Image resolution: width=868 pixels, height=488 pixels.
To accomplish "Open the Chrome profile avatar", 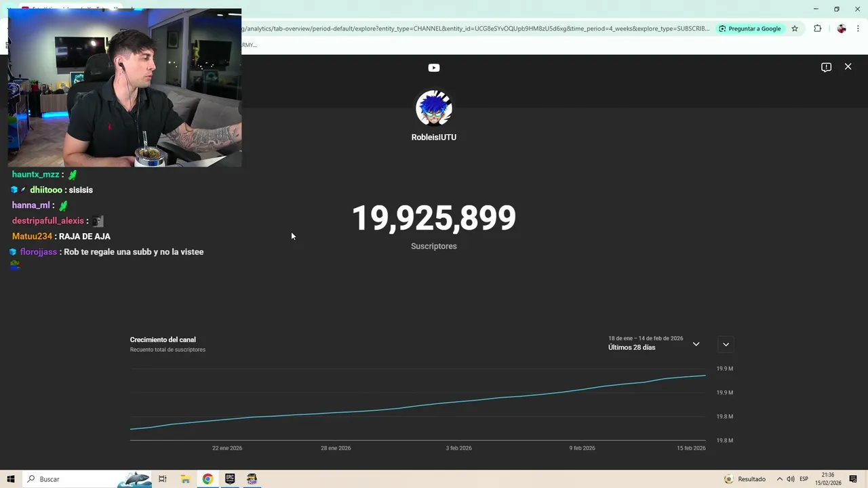I will click(x=842, y=28).
